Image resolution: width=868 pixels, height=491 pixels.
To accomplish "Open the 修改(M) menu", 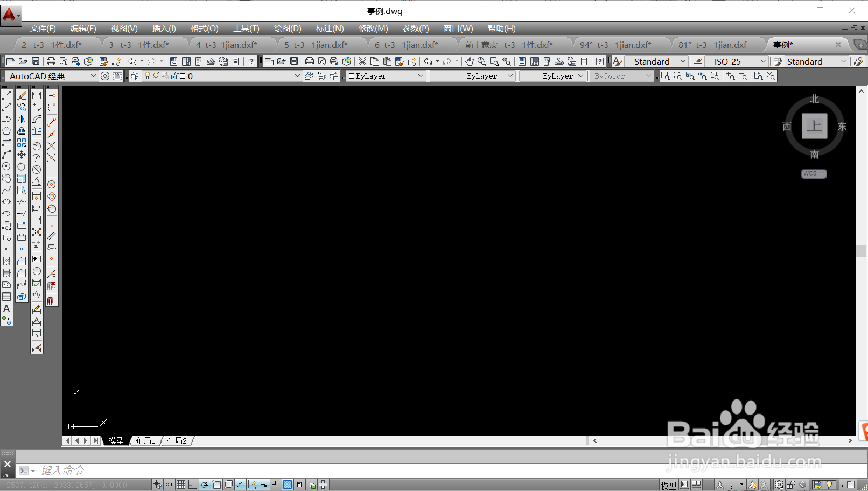I will pos(373,29).
